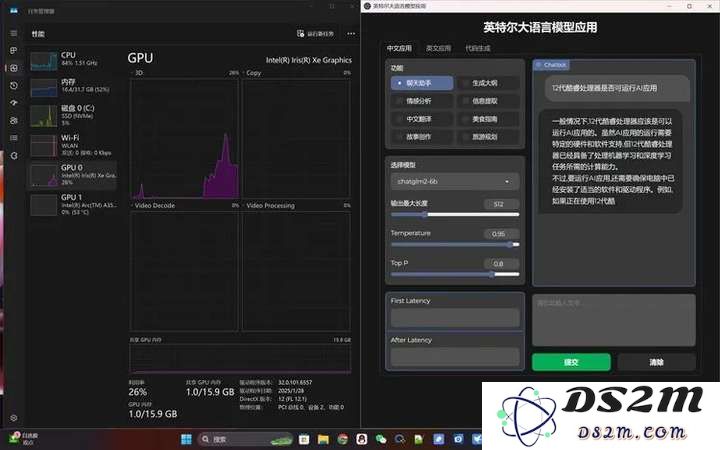Click Temperature value box showing 0.95
The width and height of the screenshot is (720, 450).
[501, 234]
